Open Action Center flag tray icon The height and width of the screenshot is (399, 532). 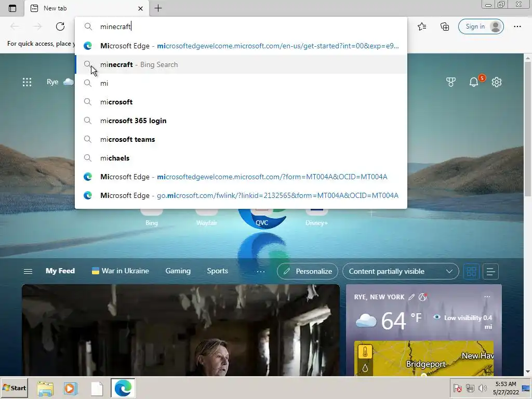point(457,388)
